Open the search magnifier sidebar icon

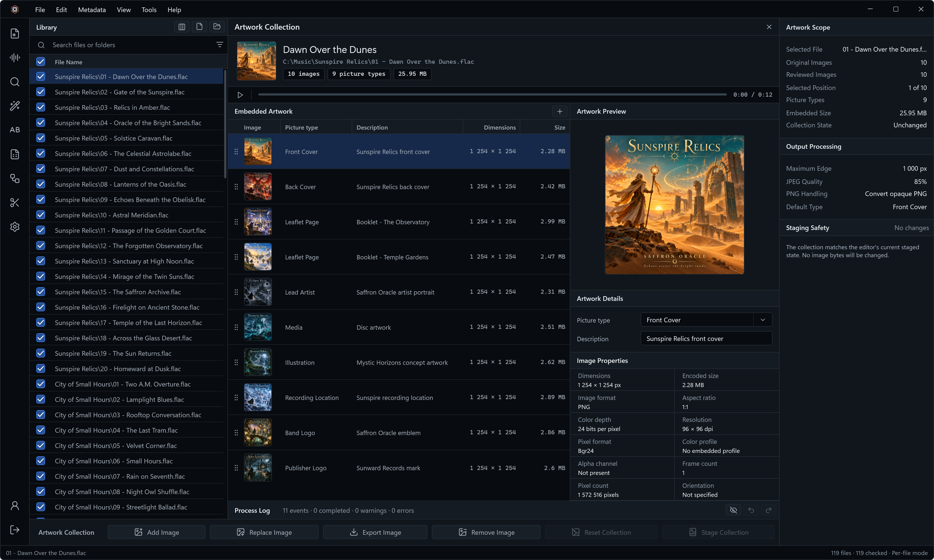(x=15, y=82)
